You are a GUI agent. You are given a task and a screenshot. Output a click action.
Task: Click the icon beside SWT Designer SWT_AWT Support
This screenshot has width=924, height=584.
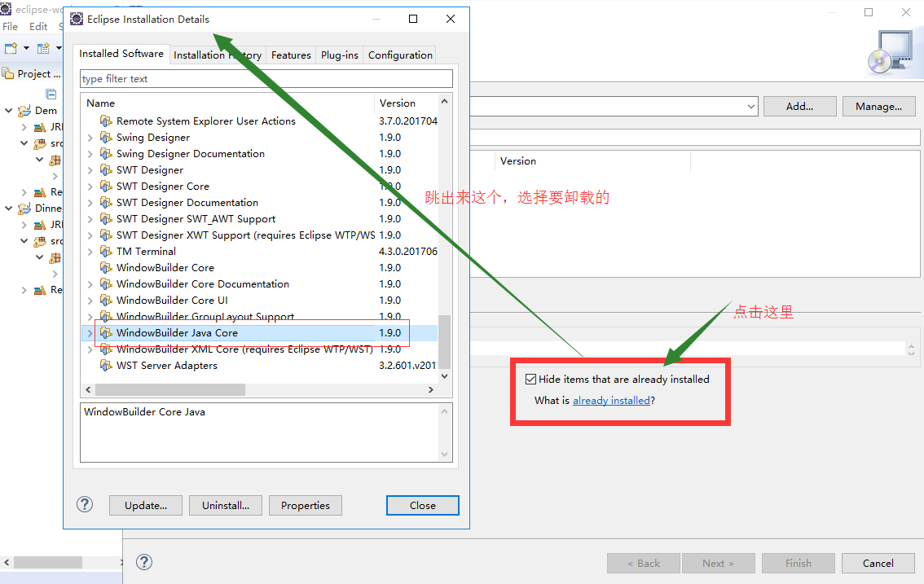(x=106, y=218)
